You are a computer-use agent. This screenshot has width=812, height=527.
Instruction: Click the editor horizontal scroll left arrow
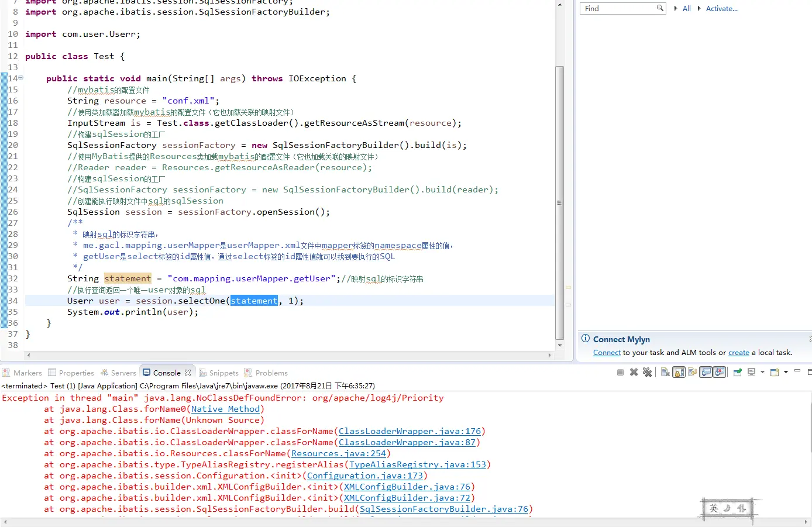pos(29,355)
